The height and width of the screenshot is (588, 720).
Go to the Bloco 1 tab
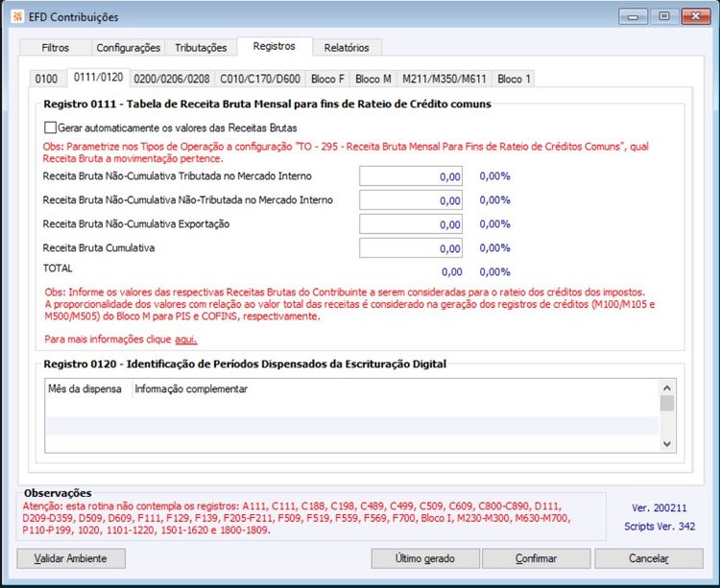(514, 79)
